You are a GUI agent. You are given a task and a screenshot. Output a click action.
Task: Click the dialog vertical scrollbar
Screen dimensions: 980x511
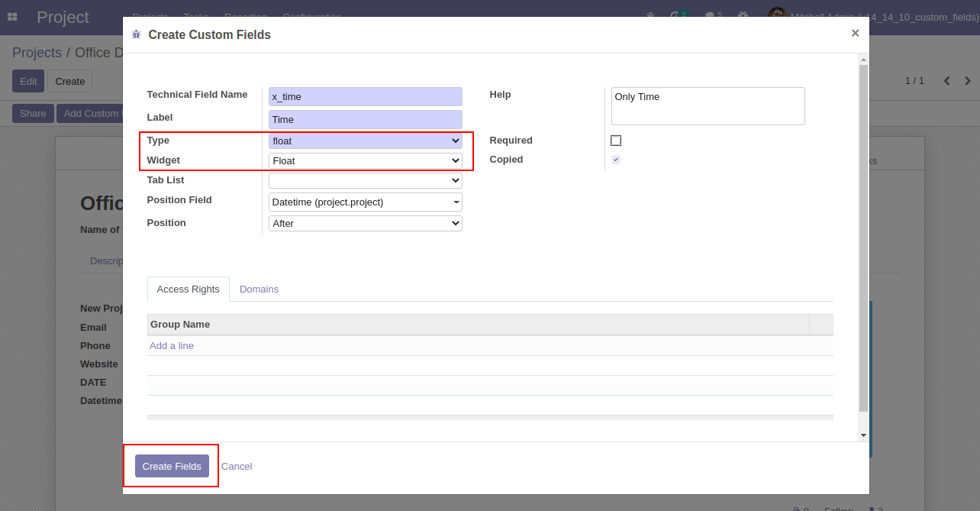pyautogui.click(x=863, y=238)
